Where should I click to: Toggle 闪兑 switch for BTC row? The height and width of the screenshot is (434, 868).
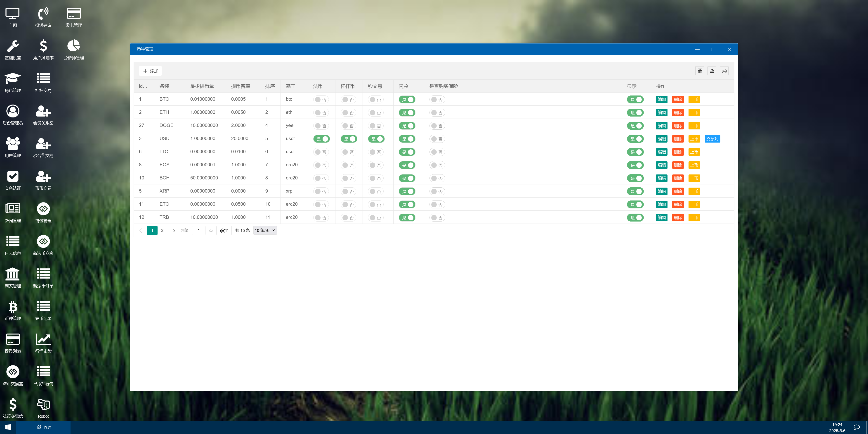[407, 100]
